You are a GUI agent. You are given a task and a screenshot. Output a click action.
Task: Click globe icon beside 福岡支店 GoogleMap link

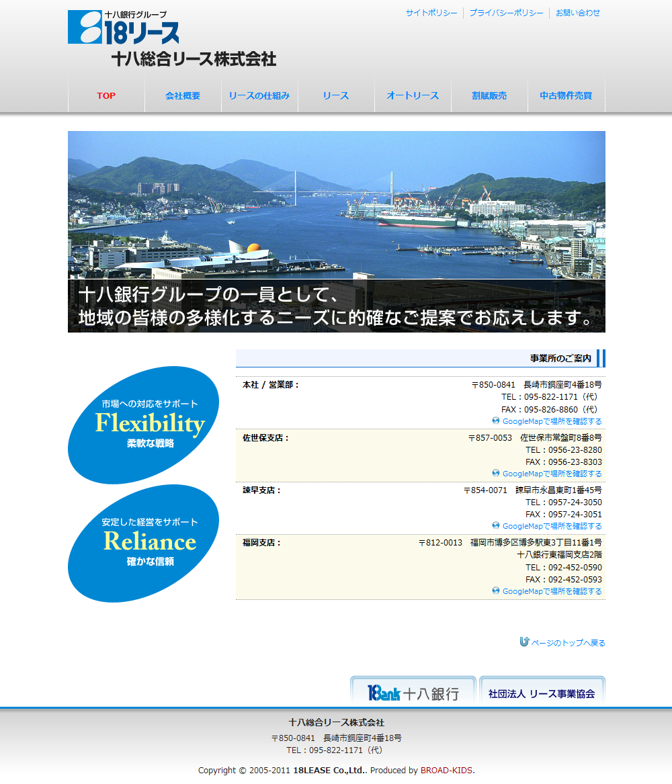tap(496, 590)
